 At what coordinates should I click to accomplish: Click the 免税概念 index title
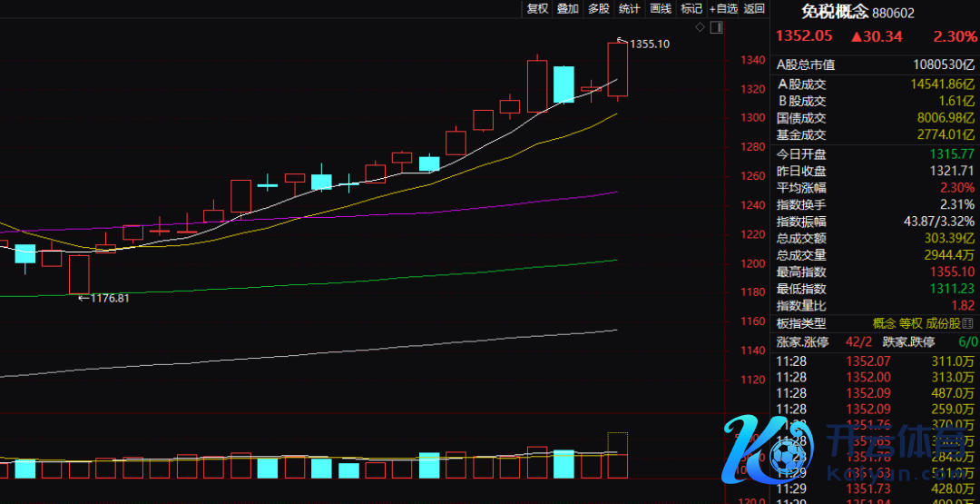pyautogui.click(x=834, y=12)
